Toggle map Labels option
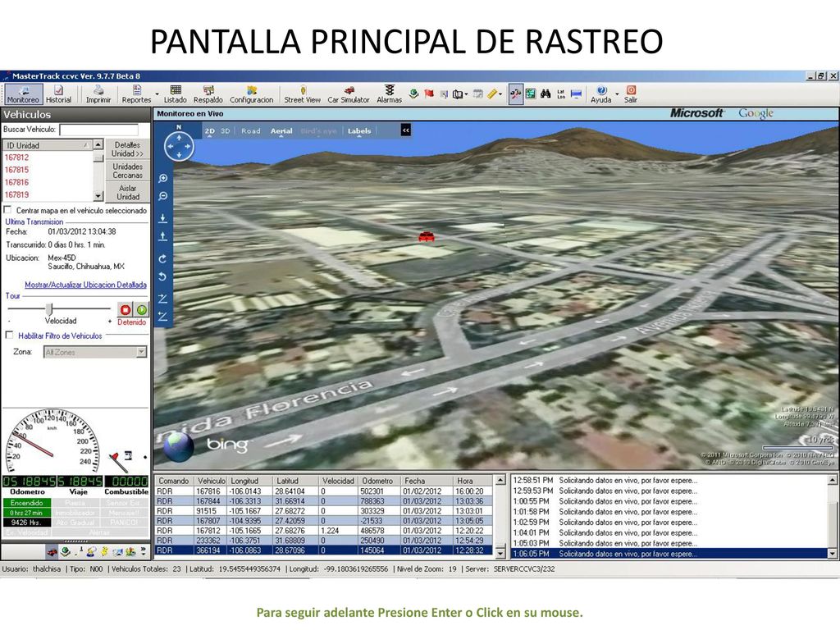The width and height of the screenshot is (840, 630). (x=359, y=130)
